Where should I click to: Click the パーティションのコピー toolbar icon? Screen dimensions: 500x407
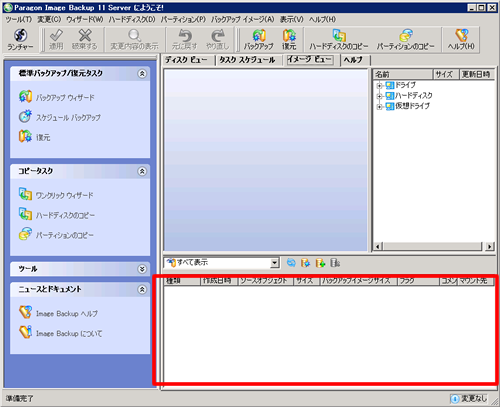click(406, 40)
